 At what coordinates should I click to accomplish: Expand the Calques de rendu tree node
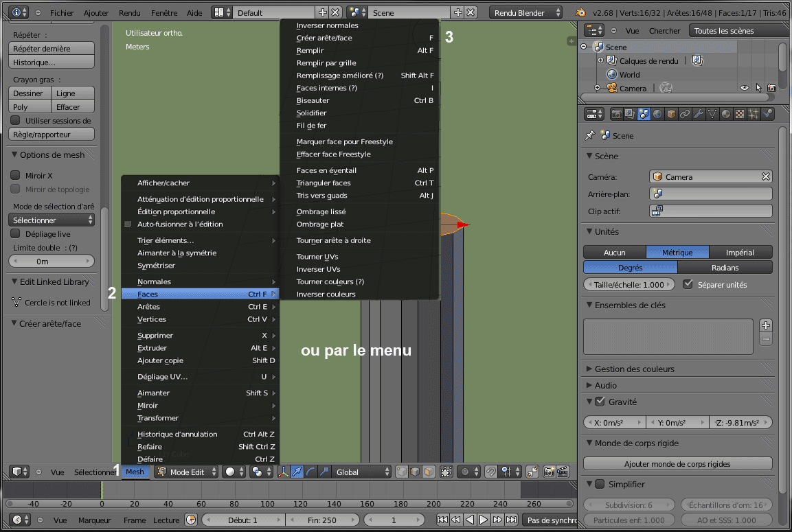pos(600,60)
